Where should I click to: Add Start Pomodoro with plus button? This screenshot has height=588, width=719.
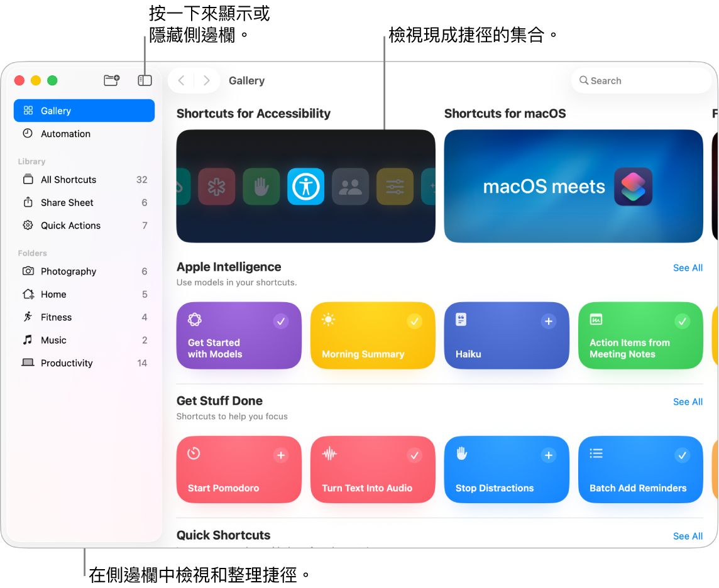click(281, 455)
